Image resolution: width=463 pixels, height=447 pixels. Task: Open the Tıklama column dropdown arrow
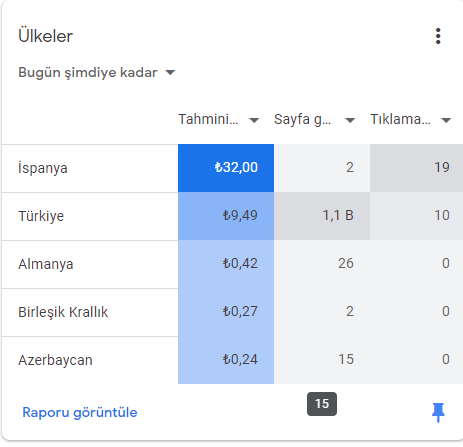(x=446, y=120)
